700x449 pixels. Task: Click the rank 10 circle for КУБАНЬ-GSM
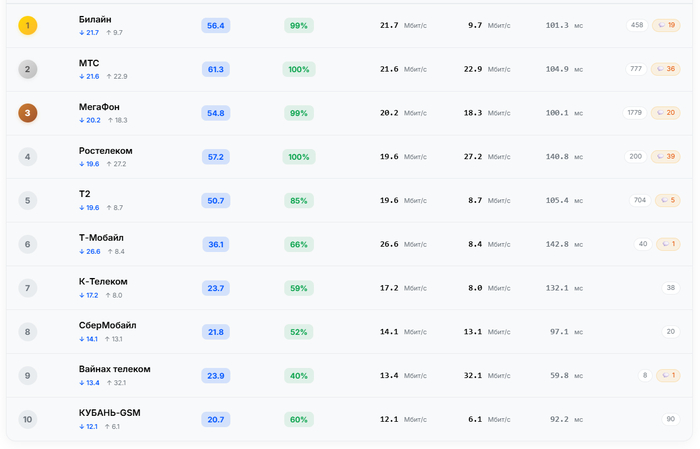28,420
